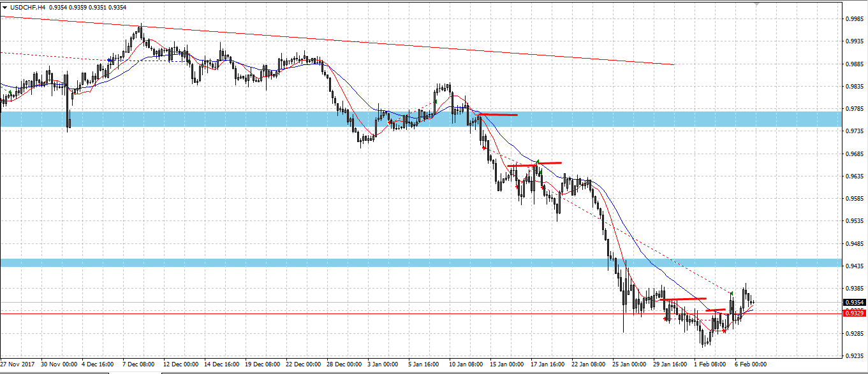Click the 0.9535 price axis label
This screenshot has width=868, height=374.
tap(855, 221)
